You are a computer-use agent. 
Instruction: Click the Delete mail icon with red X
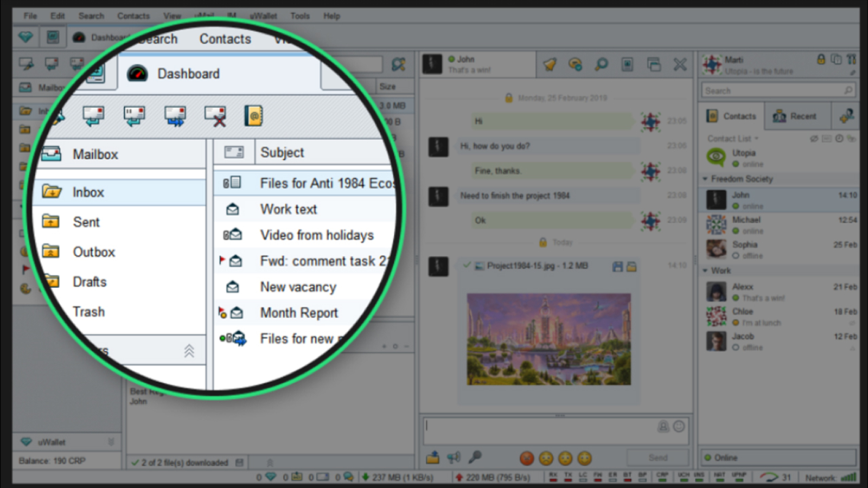click(x=215, y=115)
